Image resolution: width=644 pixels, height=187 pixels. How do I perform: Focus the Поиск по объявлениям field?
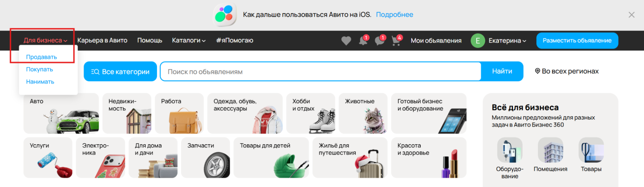(321, 71)
